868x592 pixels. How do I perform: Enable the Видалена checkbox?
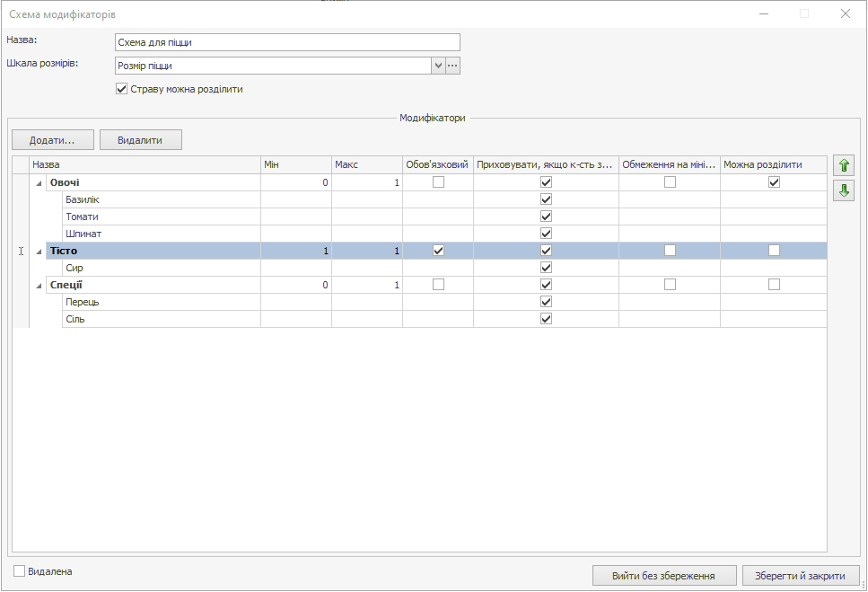(x=20, y=571)
